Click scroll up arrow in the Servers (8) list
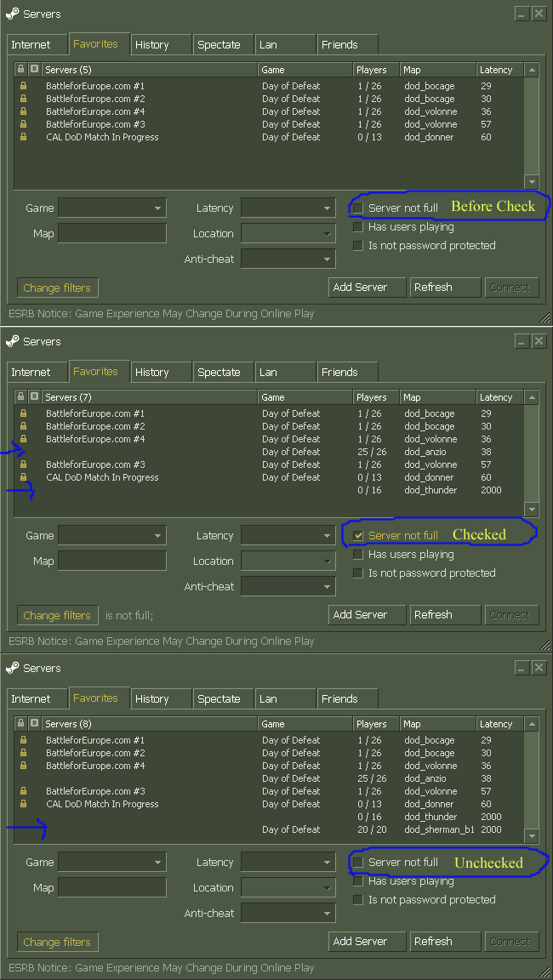 (x=532, y=725)
